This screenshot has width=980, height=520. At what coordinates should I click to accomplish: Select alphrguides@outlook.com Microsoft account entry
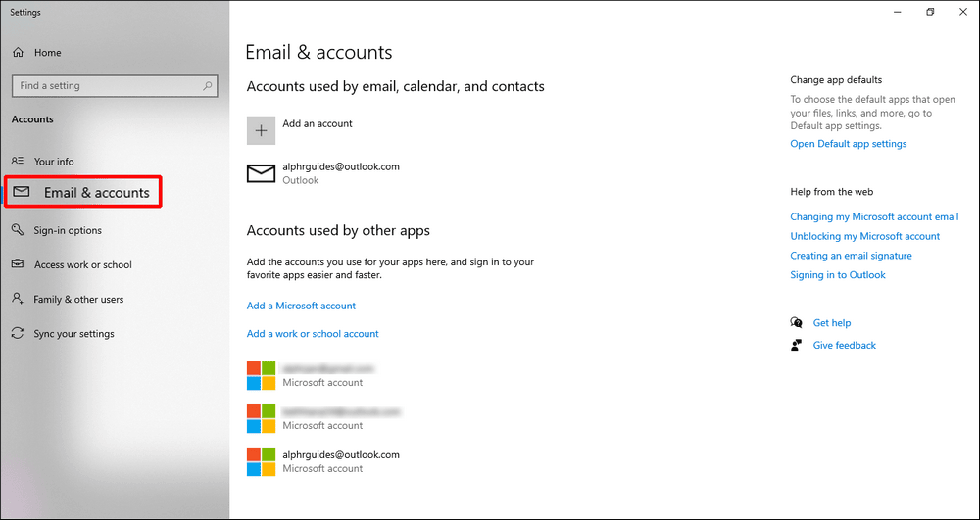(323, 461)
